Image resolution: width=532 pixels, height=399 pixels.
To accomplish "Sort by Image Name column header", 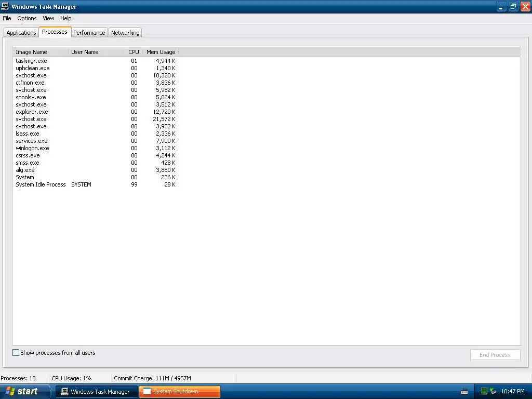I will 40,52.
